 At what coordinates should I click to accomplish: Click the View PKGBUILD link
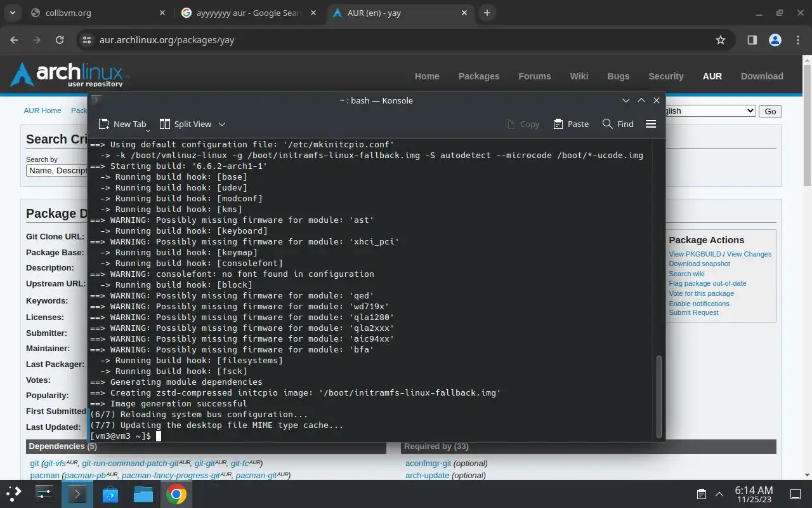coord(695,254)
